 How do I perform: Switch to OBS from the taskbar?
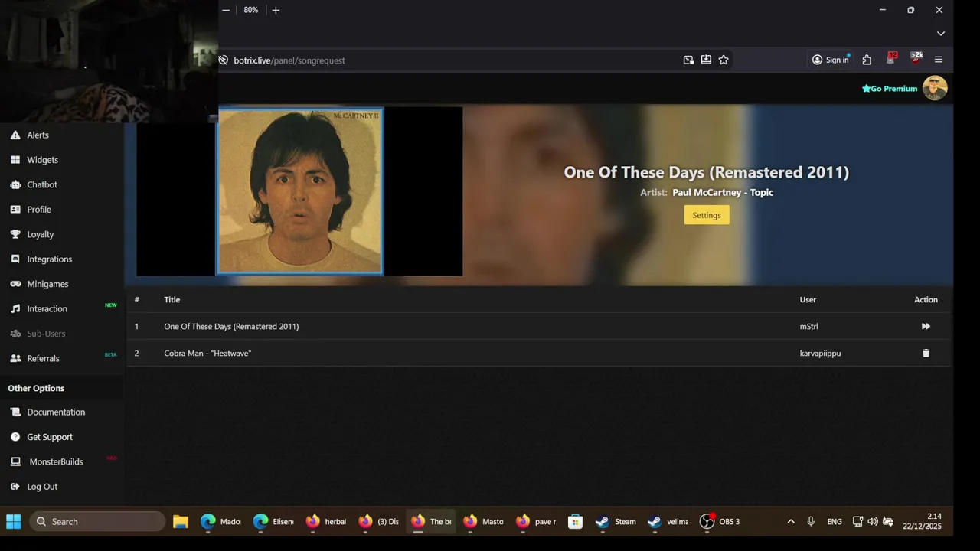721,522
